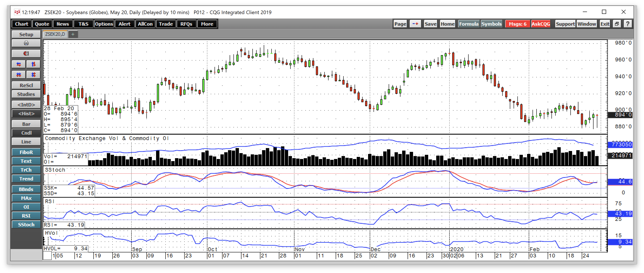Toggle the SStoch study button
Screen dimensions: 644x273
[x=26, y=224]
